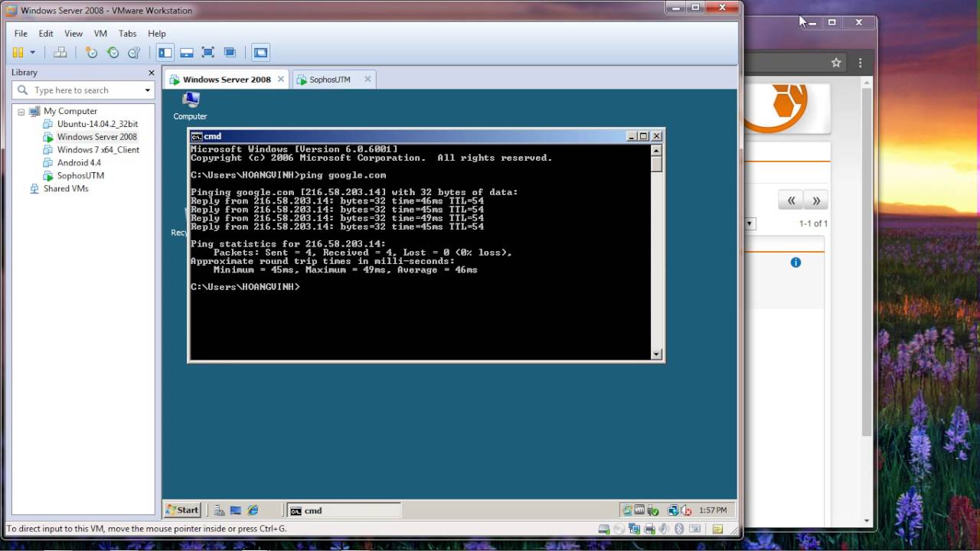Screen dimensions: 980x551
Task: Close the Library panel
Action: pyautogui.click(x=152, y=73)
